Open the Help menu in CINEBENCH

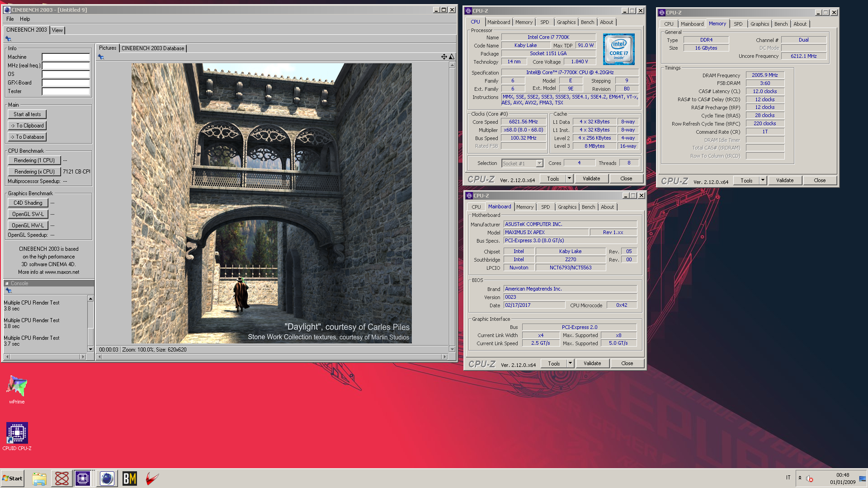click(x=25, y=19)
